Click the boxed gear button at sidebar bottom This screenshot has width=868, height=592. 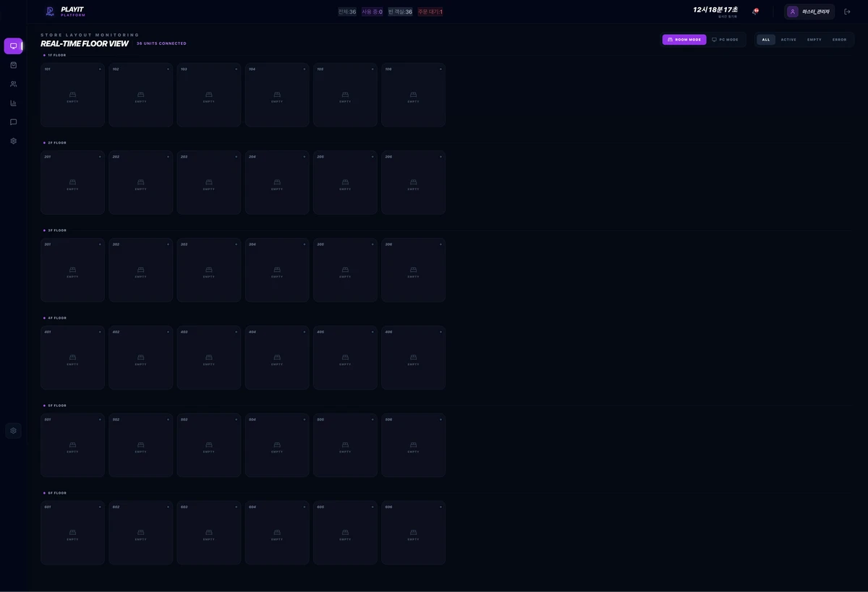[x=13, y=431]
